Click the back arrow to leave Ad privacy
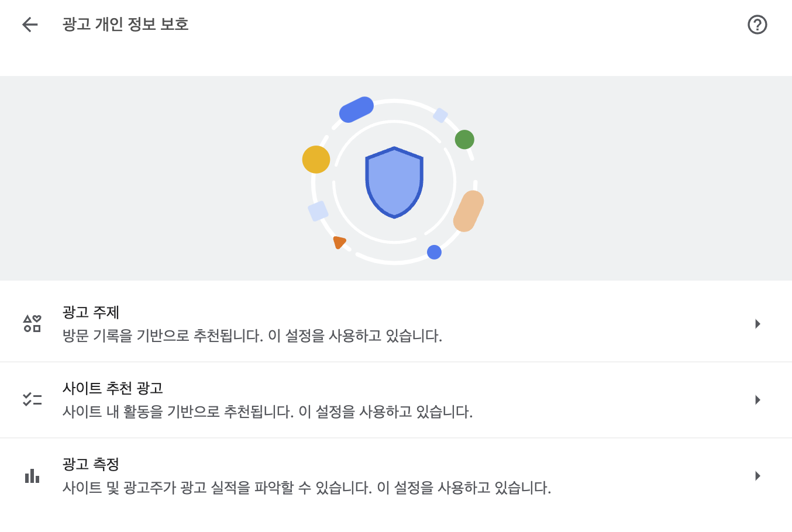 click(30, 24)
